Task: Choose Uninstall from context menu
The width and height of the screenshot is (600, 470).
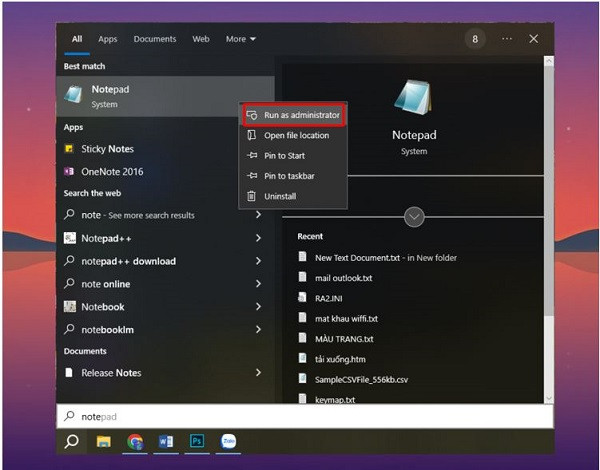Action: click(x=293, y=196)
